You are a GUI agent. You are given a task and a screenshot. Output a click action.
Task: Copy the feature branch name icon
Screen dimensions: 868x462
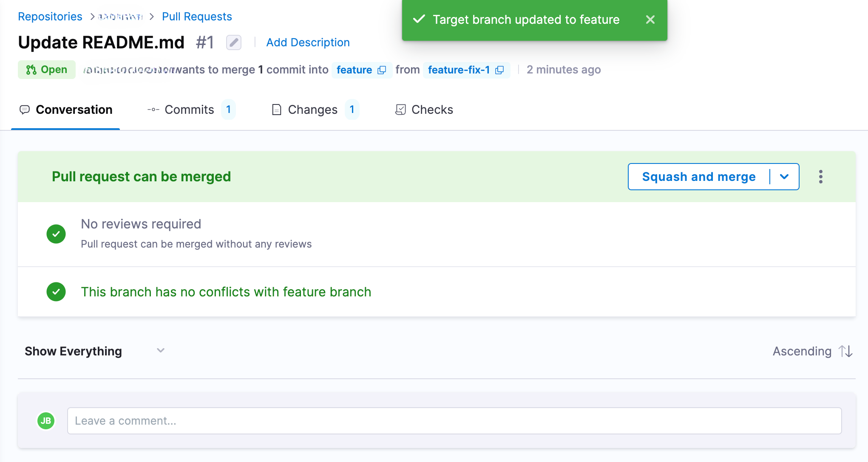pyautogui.click(x=382, y=70)
